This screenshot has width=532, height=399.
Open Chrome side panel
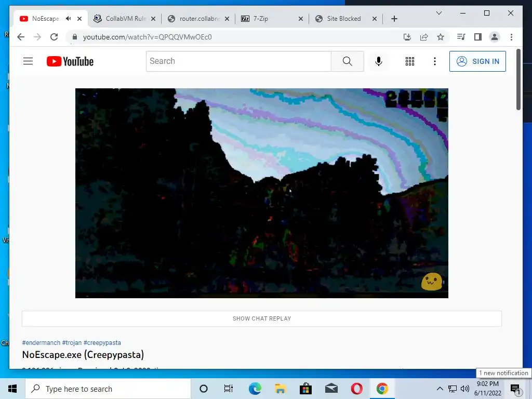click(478, 37)
